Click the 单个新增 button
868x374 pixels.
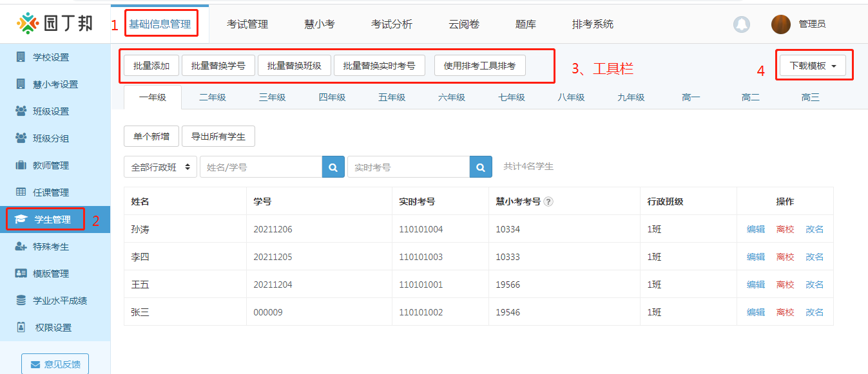(151, 136)
